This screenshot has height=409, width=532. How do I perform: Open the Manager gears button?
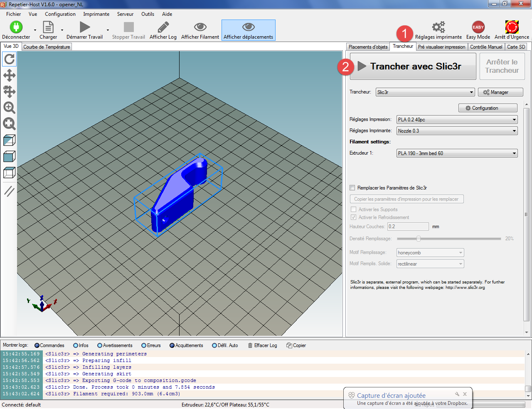click(500, 92)
